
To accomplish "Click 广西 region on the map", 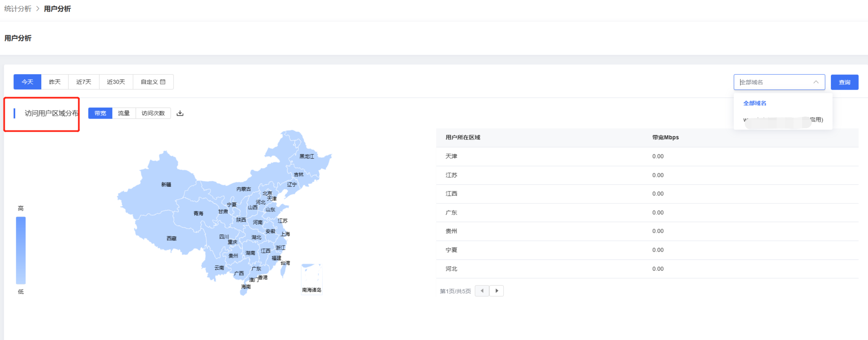I will [239, 273].
